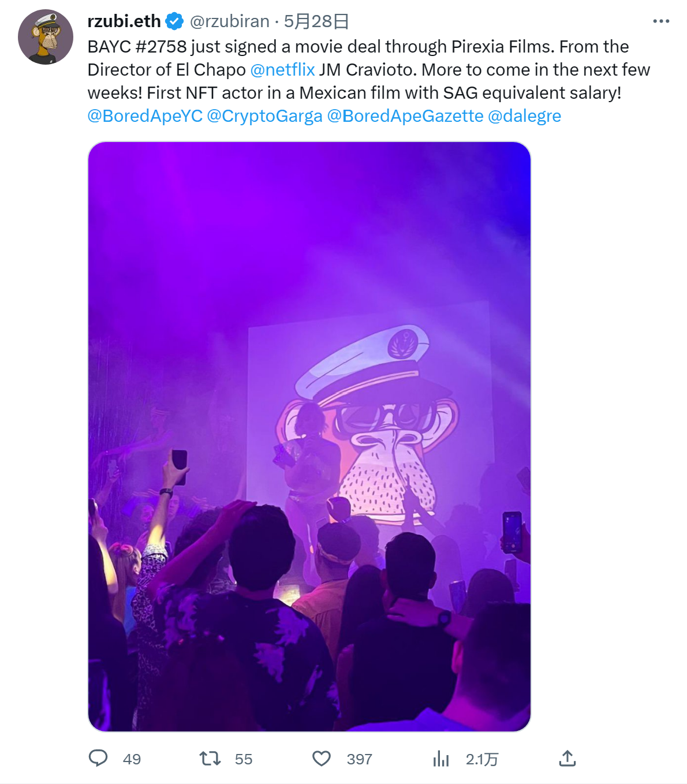Retweet the post using the retweet icon

point(210,758)
